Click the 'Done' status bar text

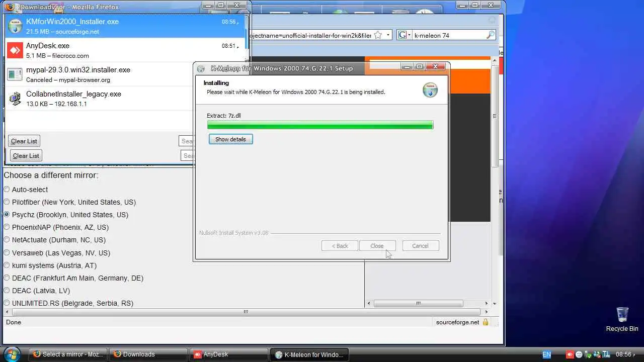click(x=14, y=322)
